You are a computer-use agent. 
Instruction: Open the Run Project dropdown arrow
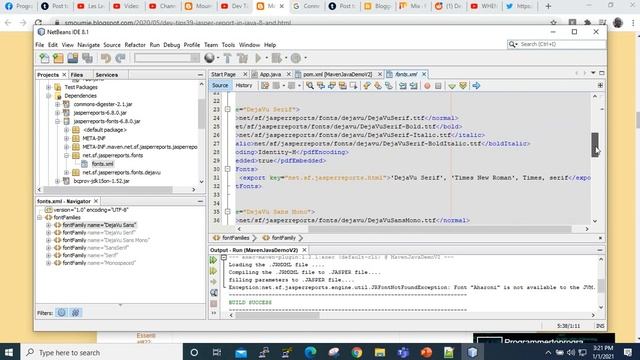[x=266, y=58]
